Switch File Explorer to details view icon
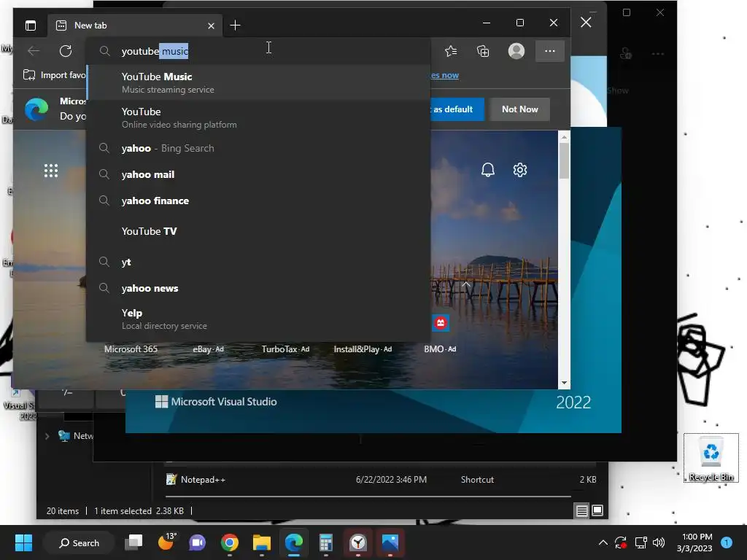 (x=581, y=511)
